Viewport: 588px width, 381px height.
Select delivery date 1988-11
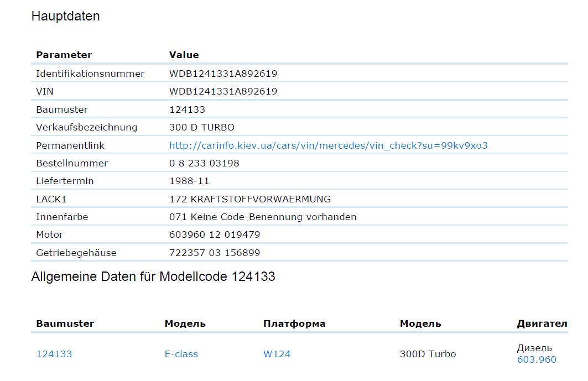click(189, 181)
